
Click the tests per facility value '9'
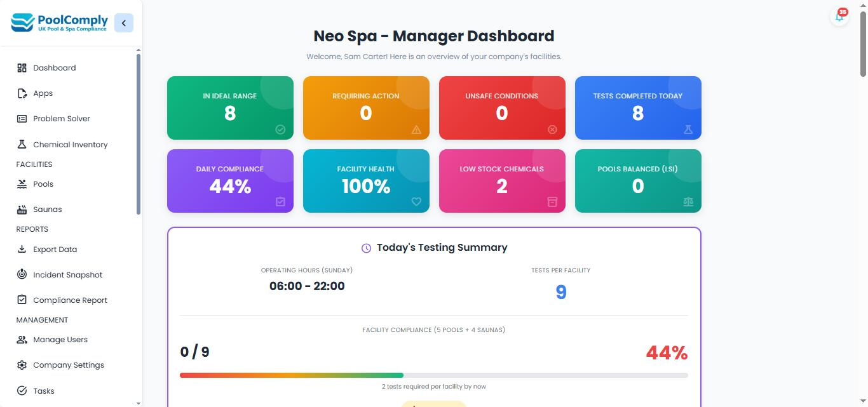[561, 292]
